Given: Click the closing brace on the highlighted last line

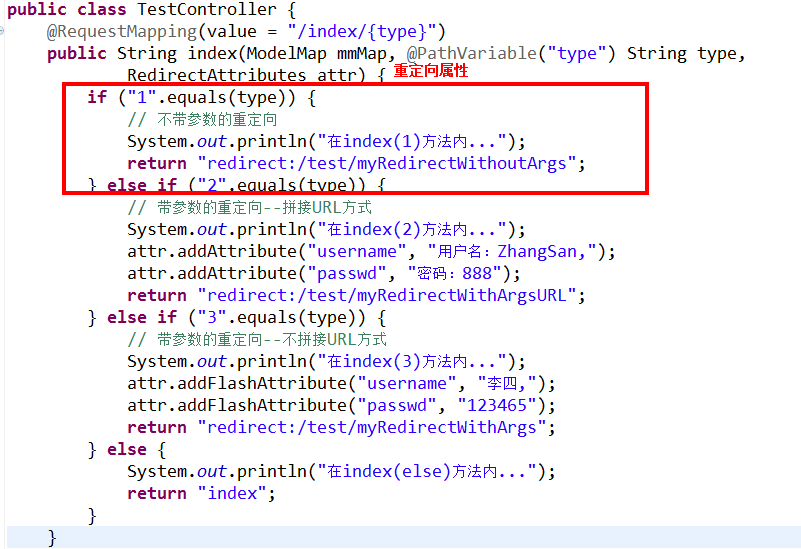Looking at the screenshot, I should click(x=52, y=538).
